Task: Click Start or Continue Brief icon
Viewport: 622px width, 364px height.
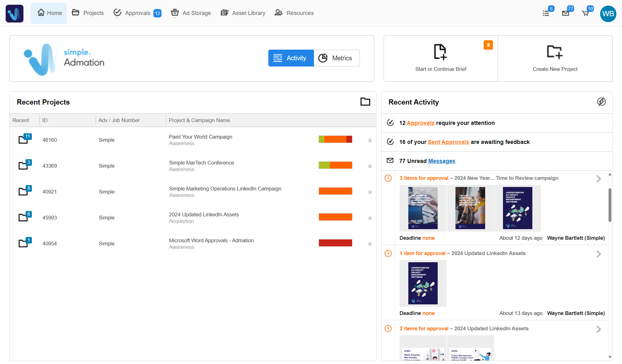Action: click(x=440, y=52)
